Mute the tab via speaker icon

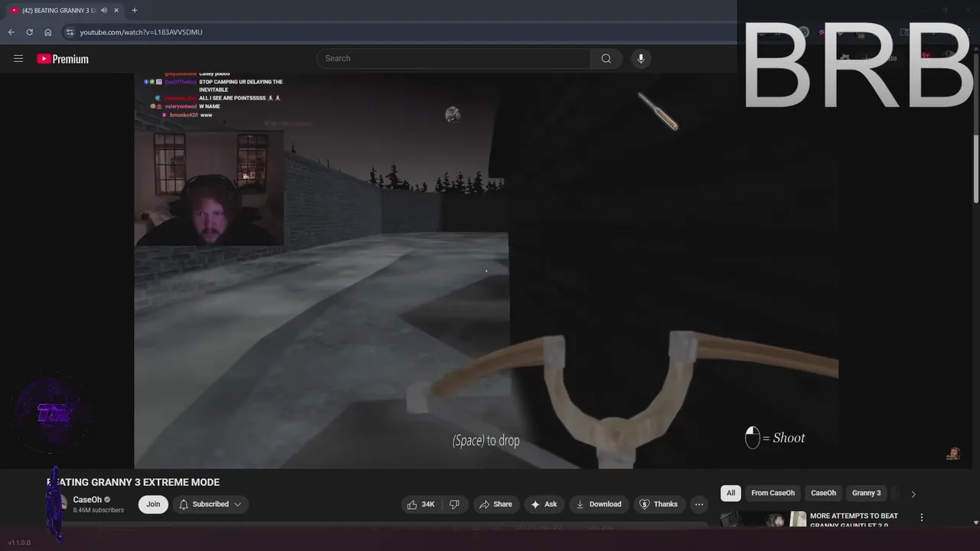[103, 11]
